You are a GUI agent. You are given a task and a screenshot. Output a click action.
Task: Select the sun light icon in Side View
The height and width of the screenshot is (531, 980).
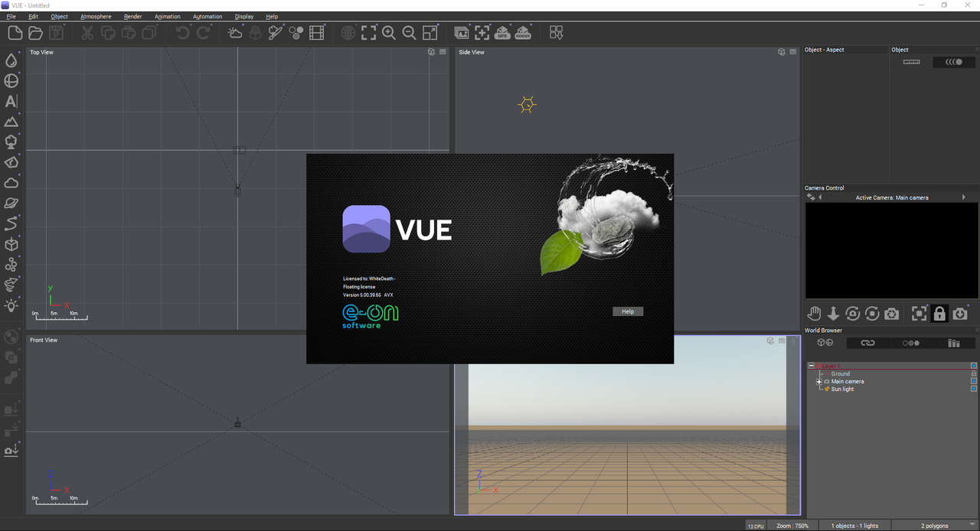527,105
